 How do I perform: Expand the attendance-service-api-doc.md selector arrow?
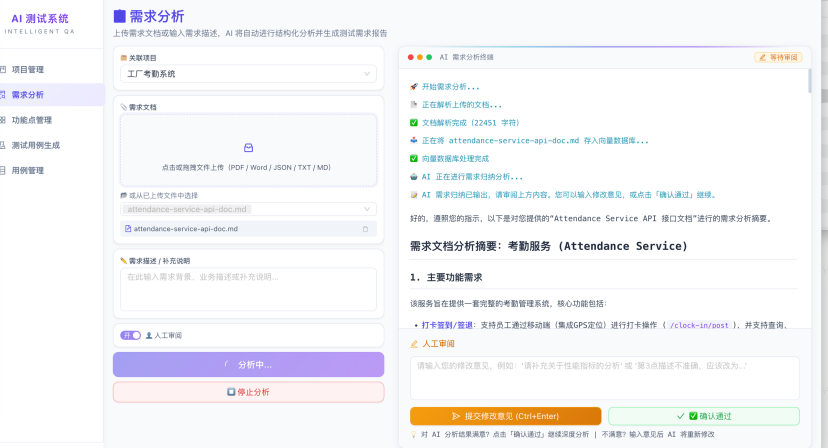click(366, 209)
